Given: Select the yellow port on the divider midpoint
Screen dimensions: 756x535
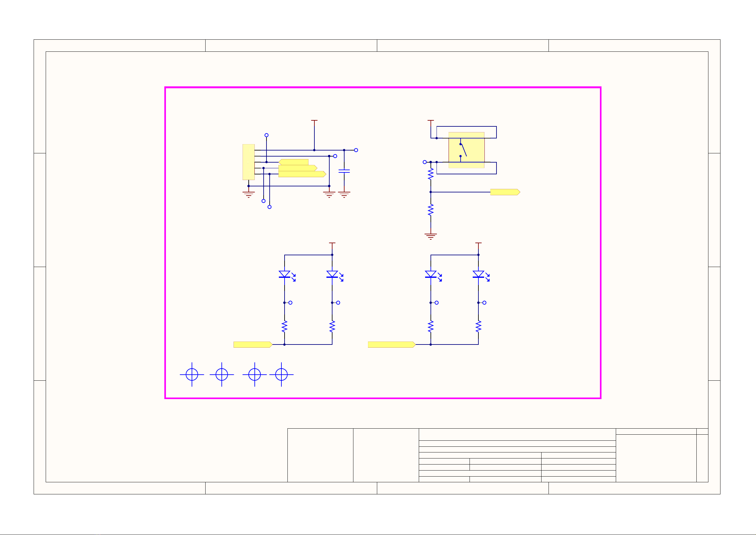Looking at the screenshot, I should 505,192.
